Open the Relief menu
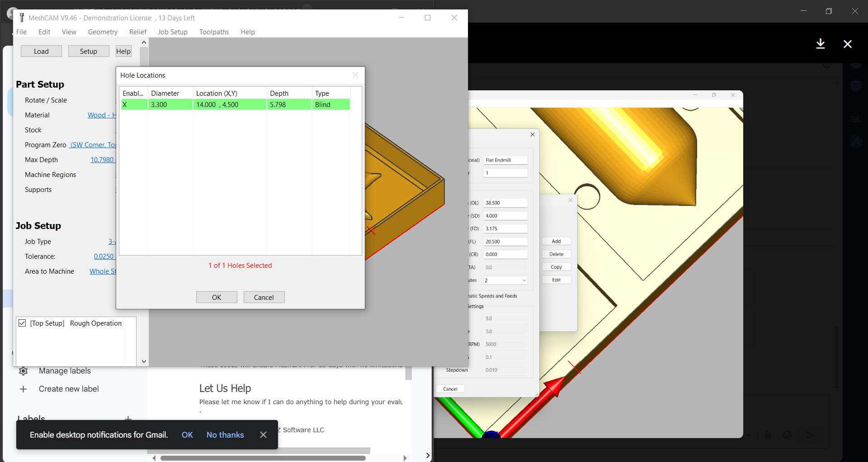The image size is (868, 462). point(138,32)
